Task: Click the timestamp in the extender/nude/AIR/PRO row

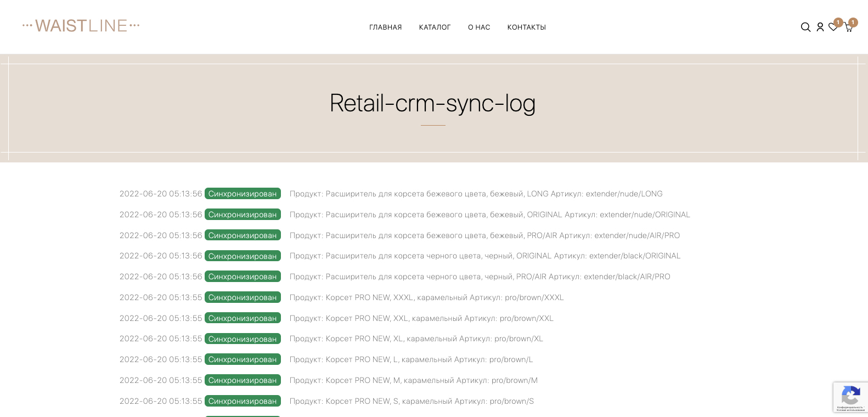Action: [161, 235]
